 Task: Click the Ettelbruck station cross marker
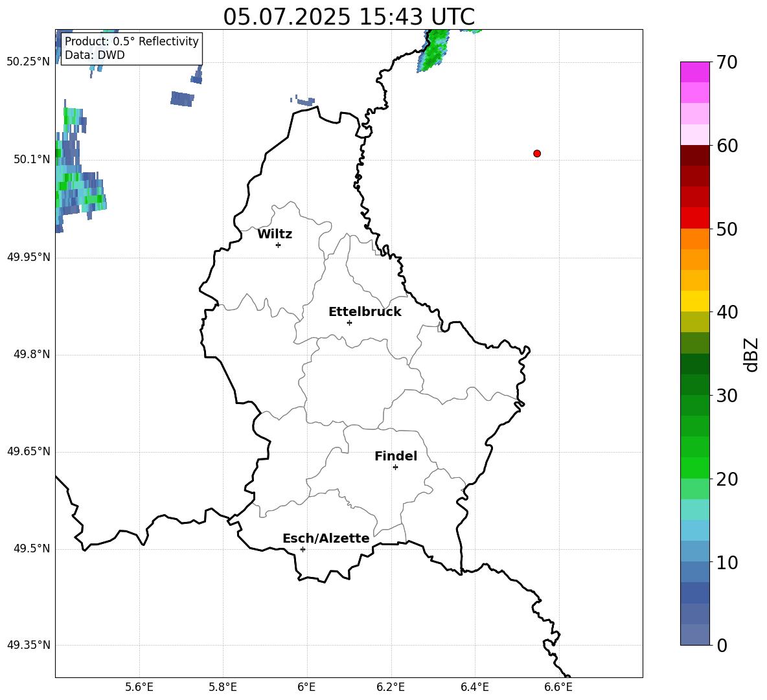pos(349,322)
